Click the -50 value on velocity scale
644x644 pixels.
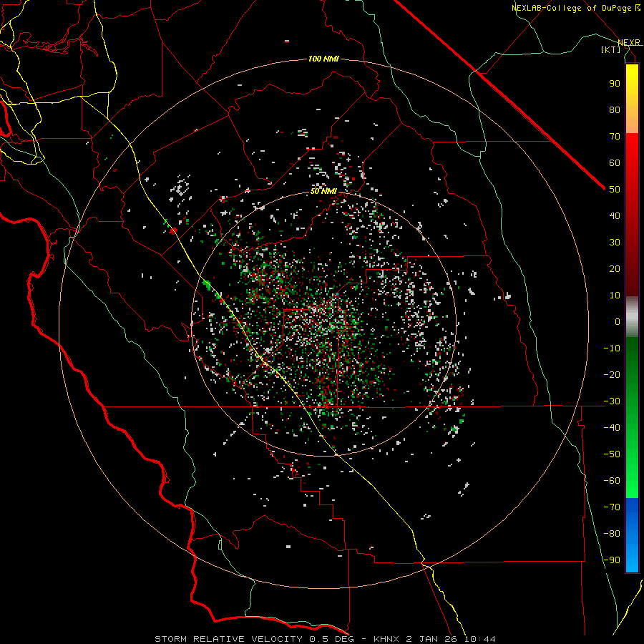[612, 454]
